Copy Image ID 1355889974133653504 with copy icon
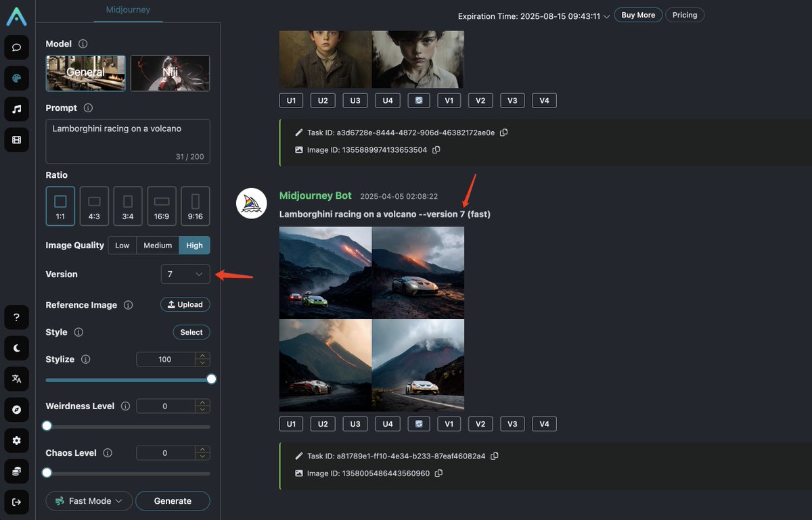This screenshot has width=812, height=520. click(436, 150)
